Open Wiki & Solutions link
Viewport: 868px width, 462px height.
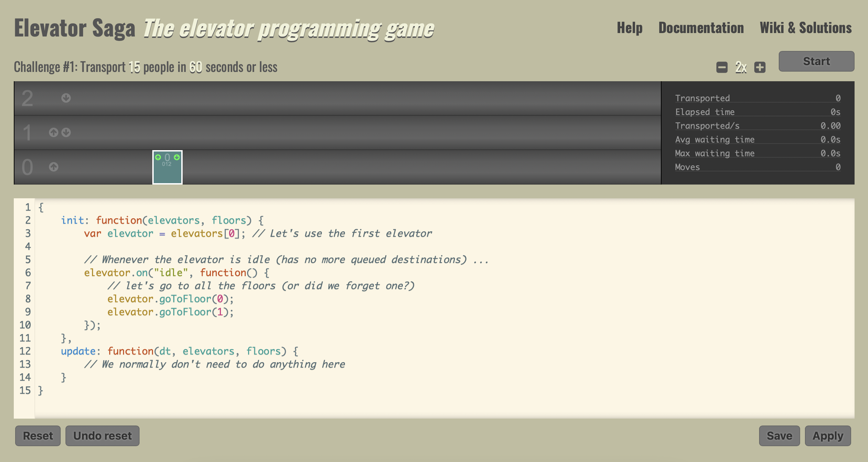click(x=806, y=28)
